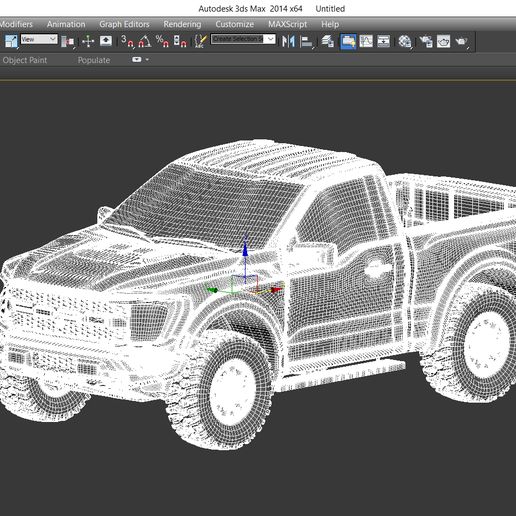516x516 pixels.
Task: Open the Help menu
Action: (x=330, y=24)
